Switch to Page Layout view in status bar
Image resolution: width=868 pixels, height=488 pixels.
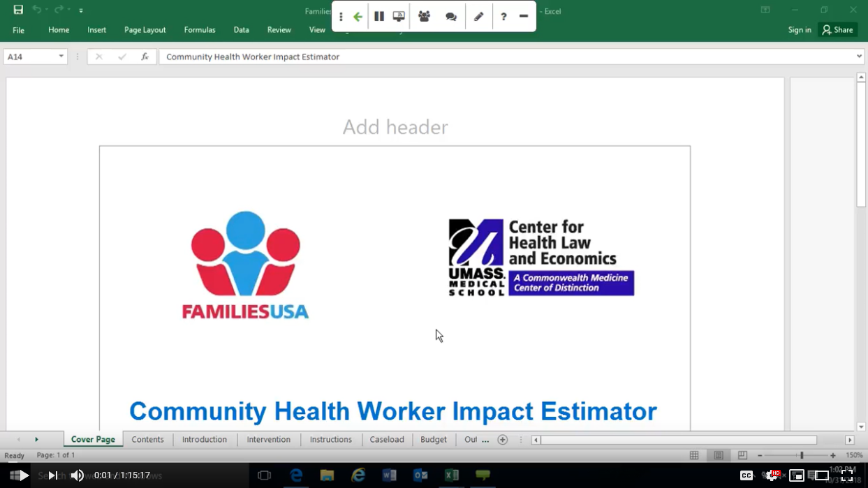click(x=719, y=455)
